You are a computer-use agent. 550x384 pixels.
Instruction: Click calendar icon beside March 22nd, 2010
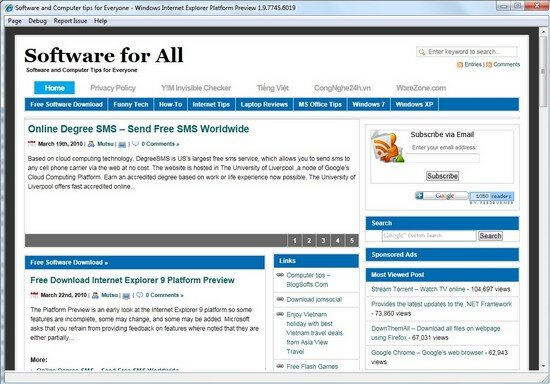coord(34,295)
